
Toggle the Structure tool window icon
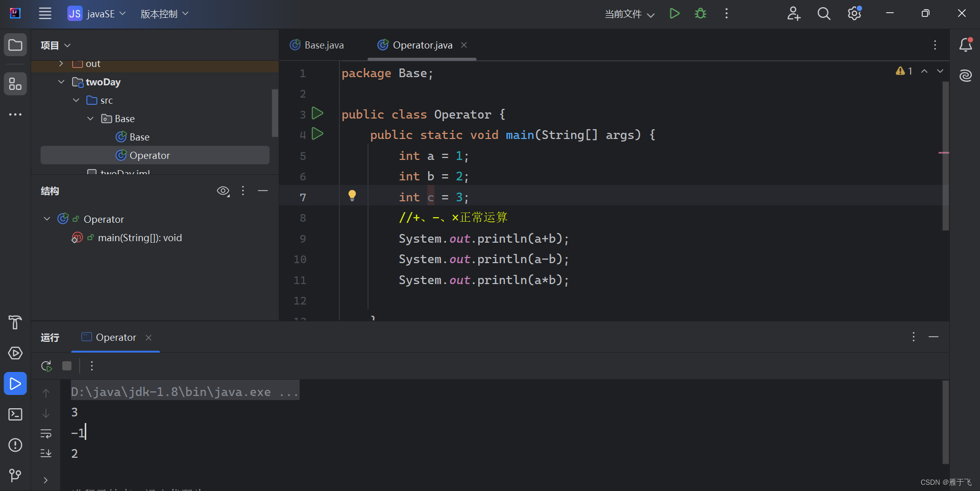[15, 84]
